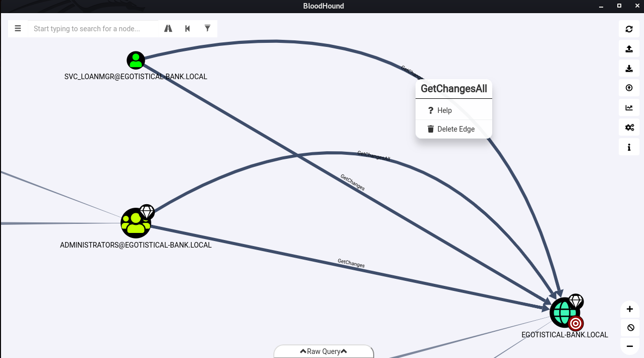Open the change layout chart icon
This screenshot has height=358, width=644.
(x=629, y=107)
